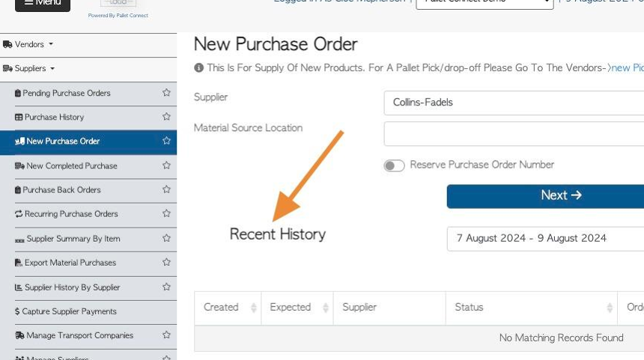Click star icon beside Purchase Back Orders
The image size is (644, 360).
[x=166, y=189]
